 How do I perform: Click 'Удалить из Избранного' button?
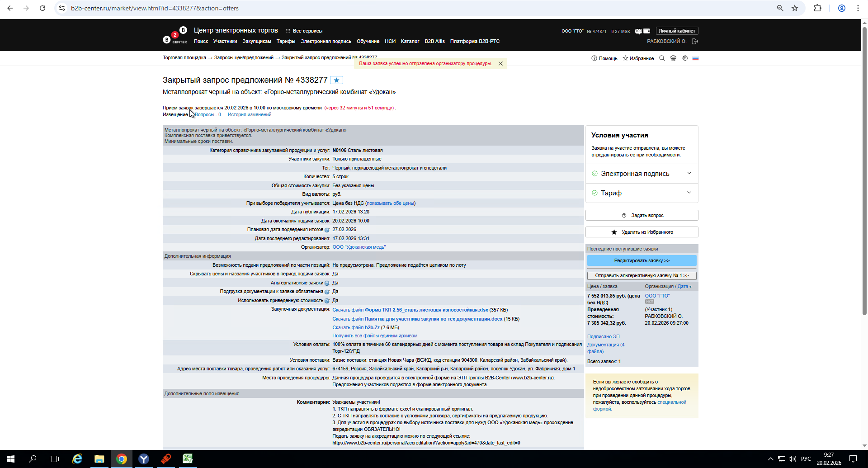pyautogui.click(x=642, y=232)
